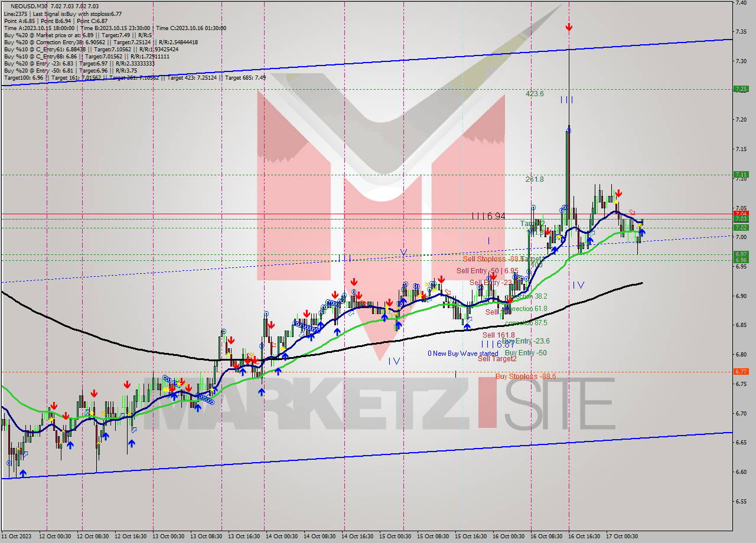The height and width of the screenshot is (543, 756).
Task: Click the red down arrow above the 17 Oct peak
Action: (x=618, y=193)
